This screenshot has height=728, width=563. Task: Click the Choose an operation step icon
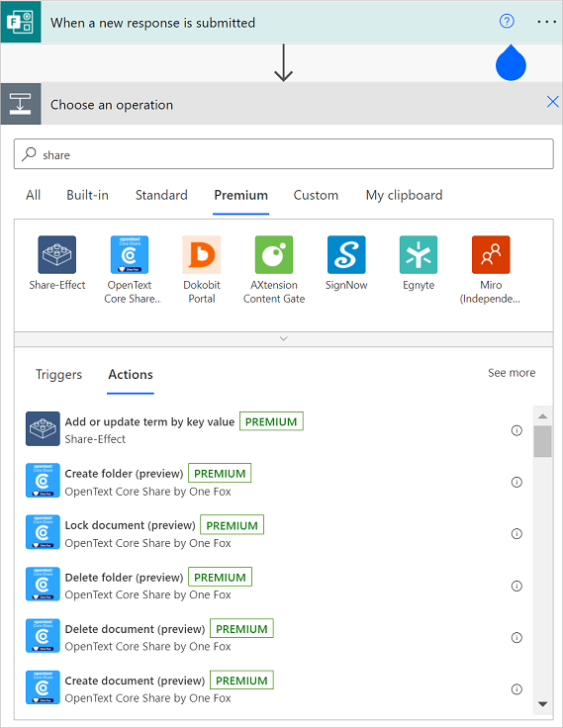[x=21, y=104]
